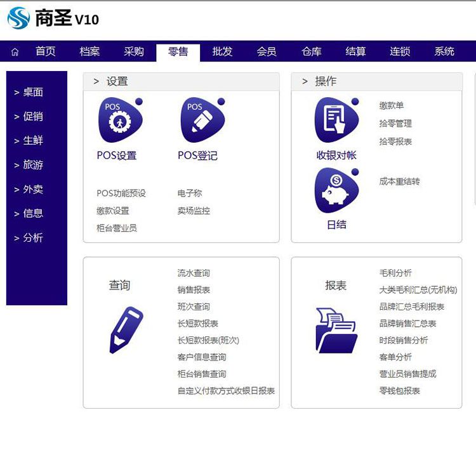476x476 pixels.
Task: Expand 桌面 in the sidebar
Action: (x=29, y=92)
